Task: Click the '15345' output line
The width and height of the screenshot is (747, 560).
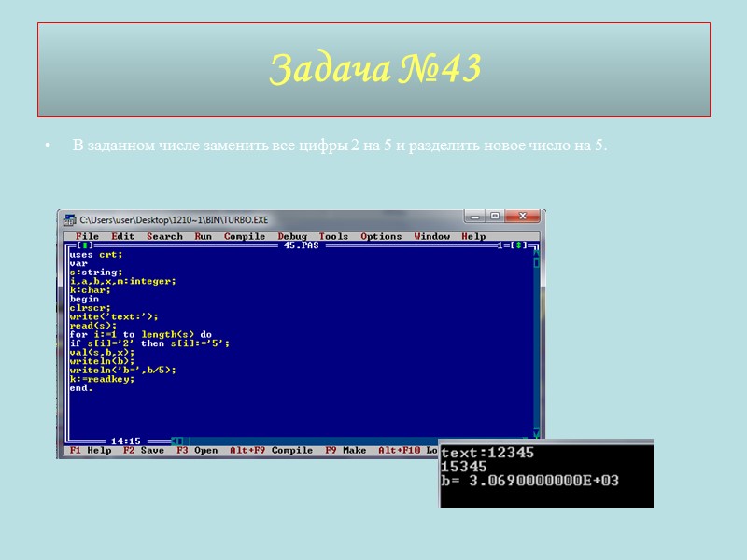Action: coord(464,466)
